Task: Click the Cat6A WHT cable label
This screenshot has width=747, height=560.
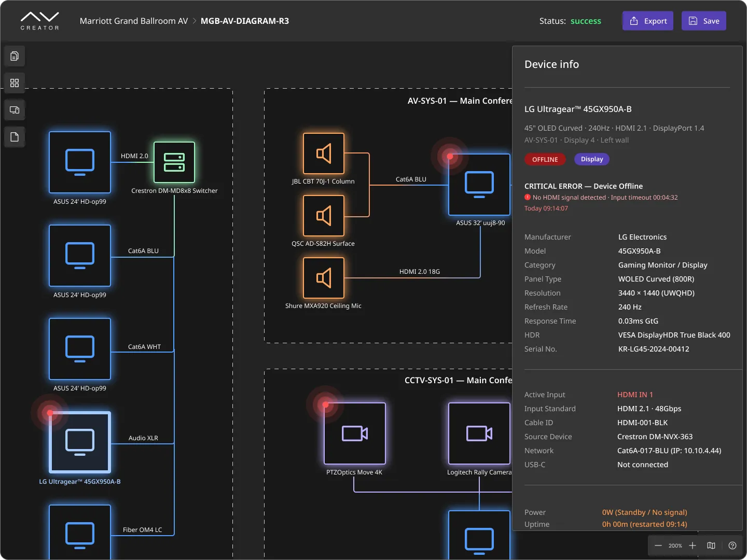Action: click(x=144, y=347)
